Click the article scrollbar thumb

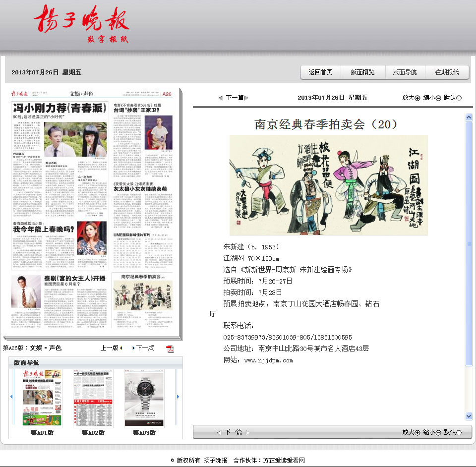pyautogui.click(x=469, y=244)
